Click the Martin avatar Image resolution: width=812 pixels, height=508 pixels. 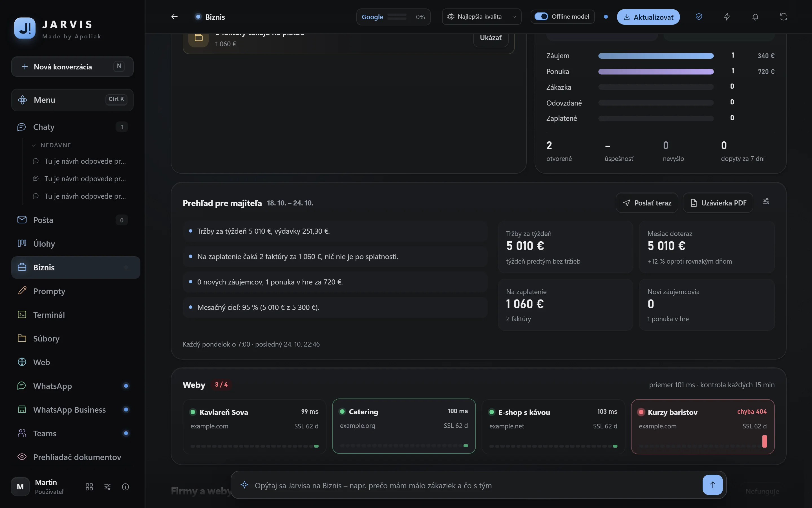coord(21,487)
